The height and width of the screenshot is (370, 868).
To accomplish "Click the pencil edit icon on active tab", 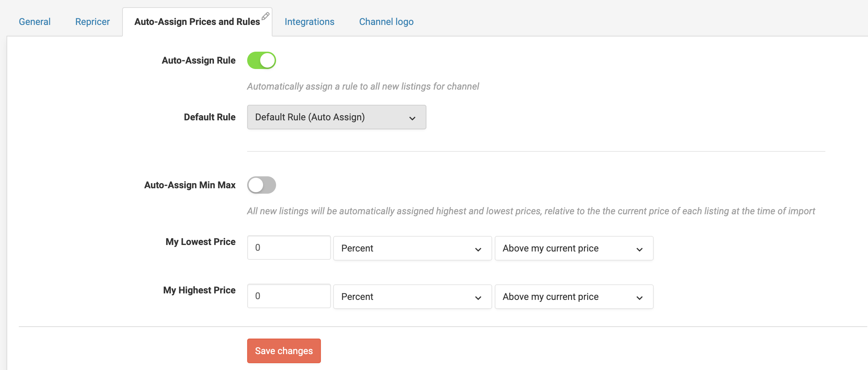I will tap(266, 16).
